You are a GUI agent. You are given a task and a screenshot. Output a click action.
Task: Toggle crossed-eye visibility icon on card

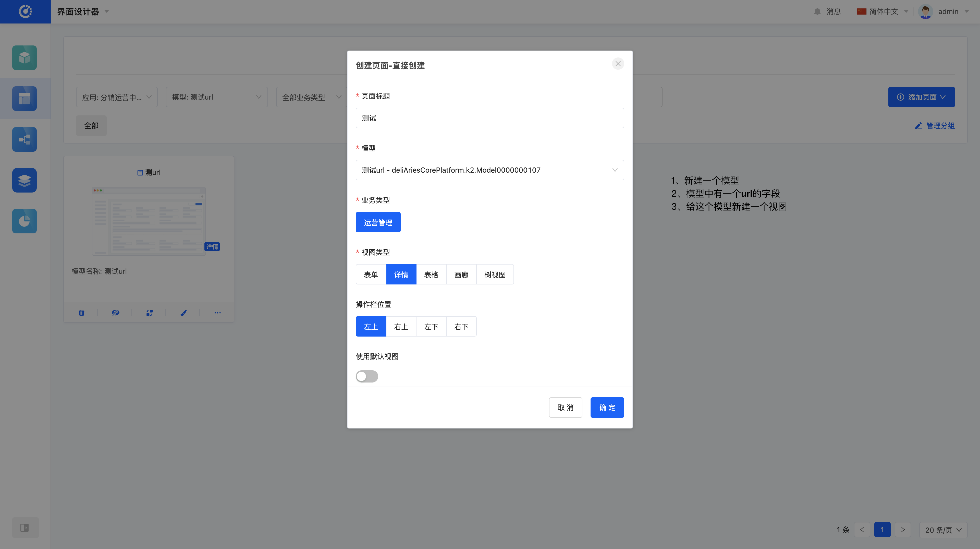point(116,313)
